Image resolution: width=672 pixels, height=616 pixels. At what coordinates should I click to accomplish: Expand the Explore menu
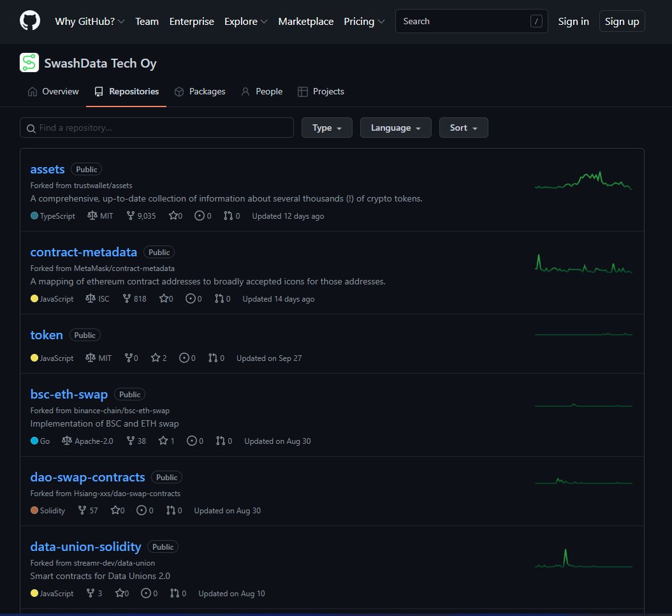click(x=245, y=22)
